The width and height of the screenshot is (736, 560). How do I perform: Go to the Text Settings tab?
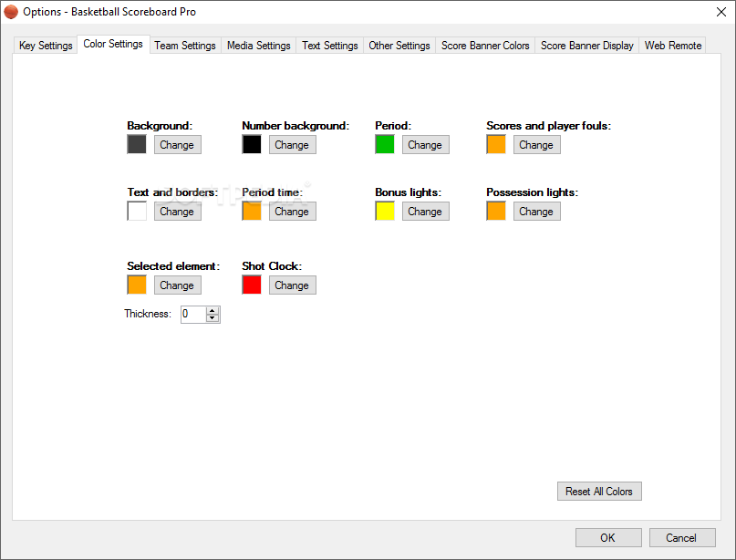329,46
